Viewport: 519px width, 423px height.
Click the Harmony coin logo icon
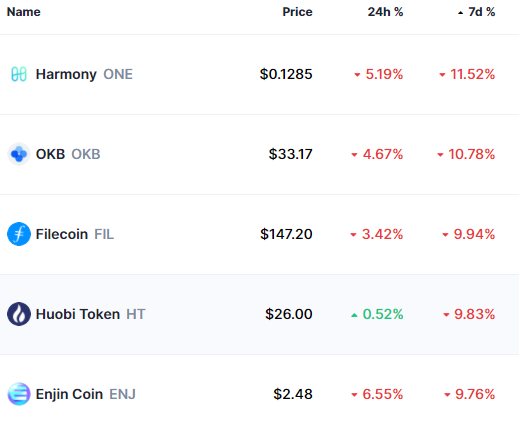19,74
